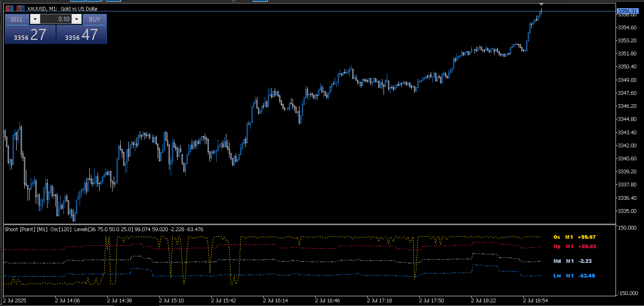
Task: Click the "2 Jul 17:50" time axis label
Action: (432, 301)
